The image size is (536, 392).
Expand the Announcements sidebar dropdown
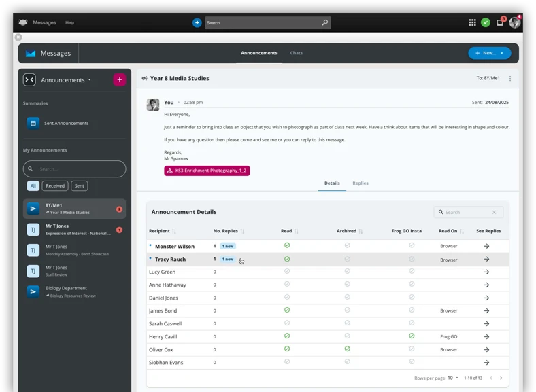click(x=89, y=80)
